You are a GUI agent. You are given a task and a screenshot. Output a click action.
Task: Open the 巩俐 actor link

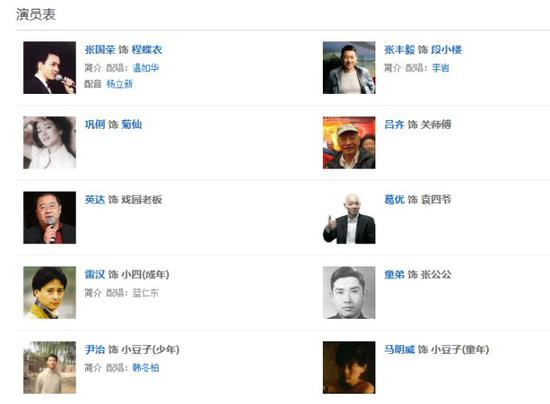coord(95,124)
